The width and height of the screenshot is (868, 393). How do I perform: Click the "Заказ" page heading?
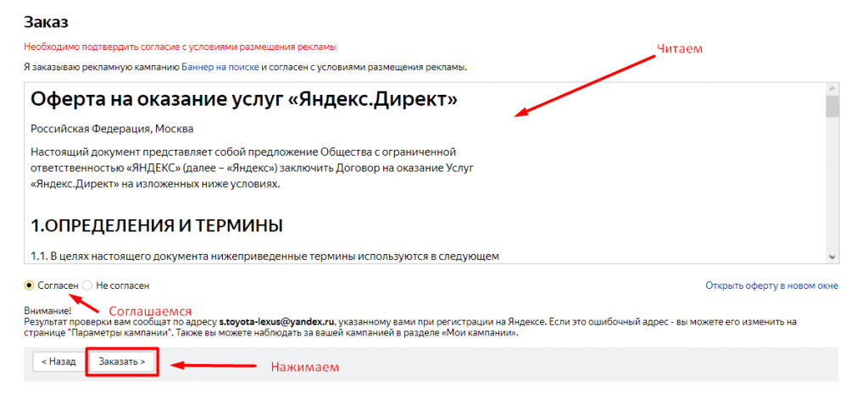pos(46,22)
